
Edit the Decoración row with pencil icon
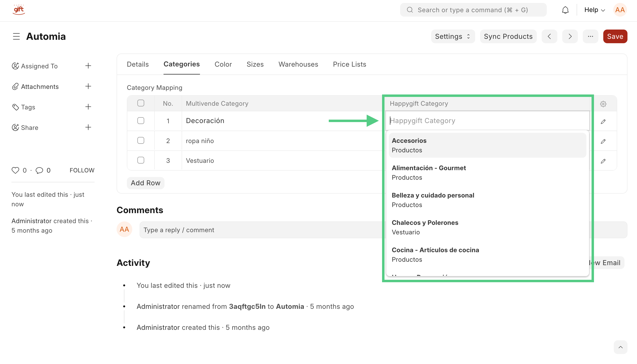[603, 122]
